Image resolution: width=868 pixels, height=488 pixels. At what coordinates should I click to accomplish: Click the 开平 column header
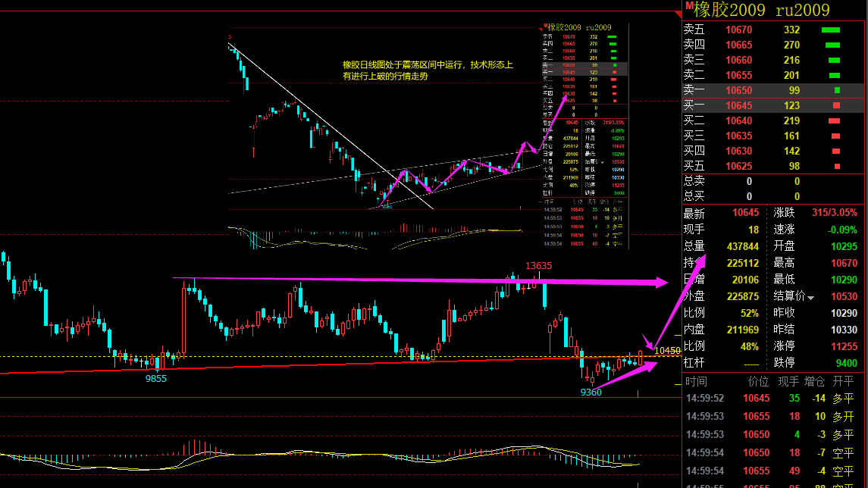[843, 381]
